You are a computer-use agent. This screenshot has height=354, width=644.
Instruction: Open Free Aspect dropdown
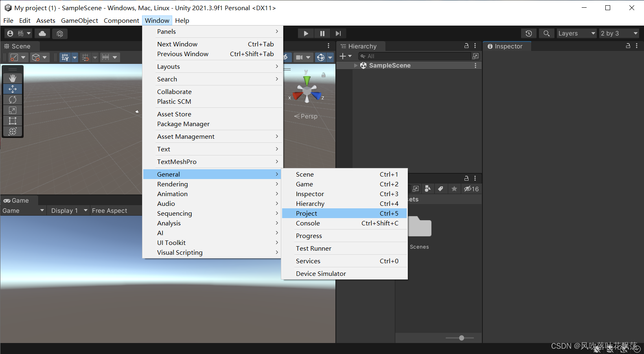[116, 210]
